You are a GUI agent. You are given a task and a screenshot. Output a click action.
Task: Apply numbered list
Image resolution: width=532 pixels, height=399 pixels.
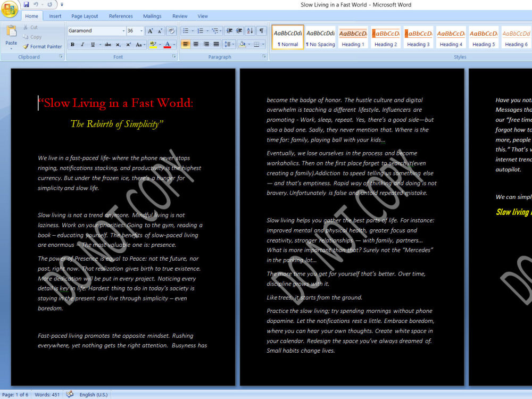point(200,31)
